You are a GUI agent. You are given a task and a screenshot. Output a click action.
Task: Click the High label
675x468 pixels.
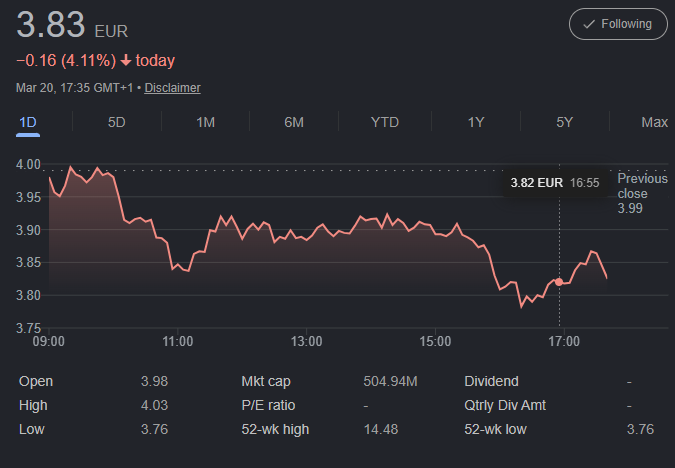33,405
